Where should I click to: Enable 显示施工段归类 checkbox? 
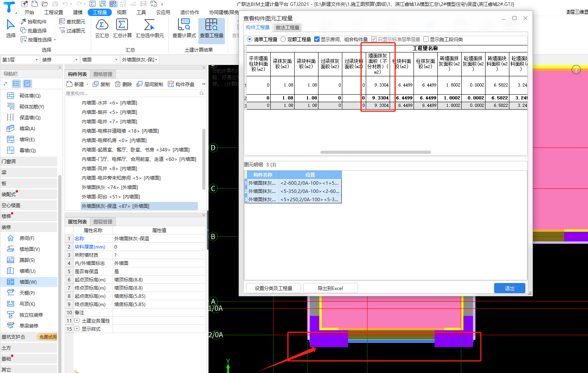(426, 39)
